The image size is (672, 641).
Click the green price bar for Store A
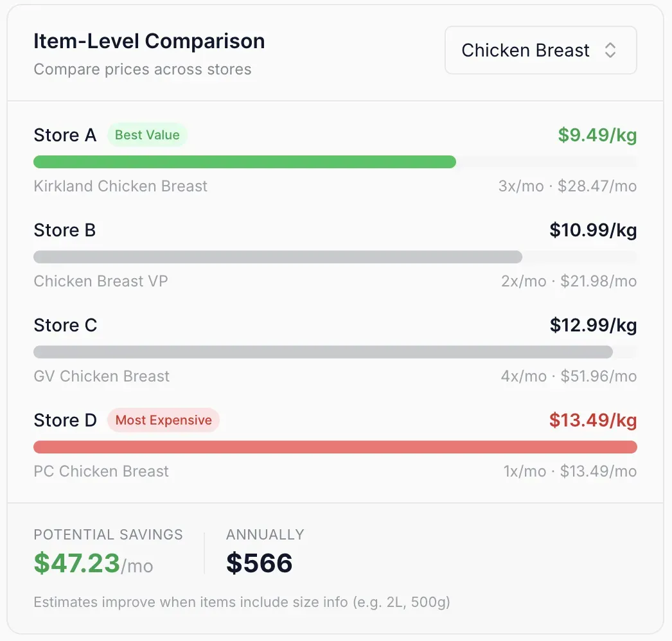[x=244, y=162]
